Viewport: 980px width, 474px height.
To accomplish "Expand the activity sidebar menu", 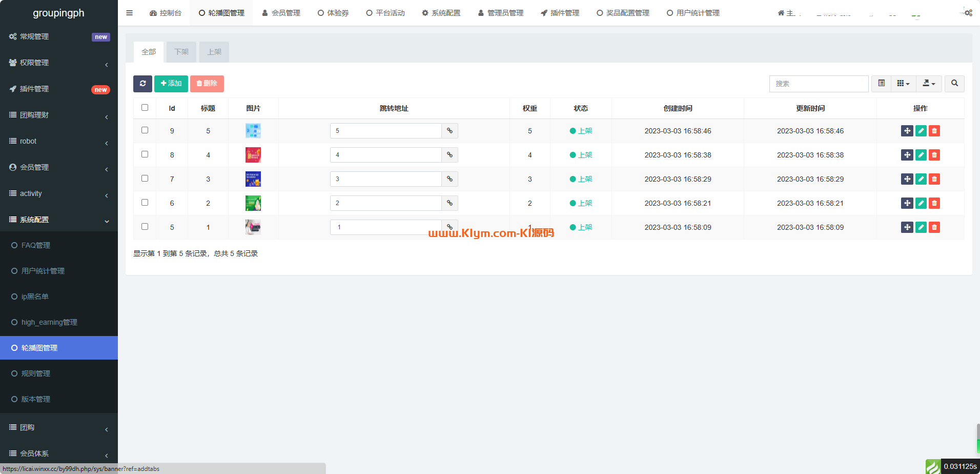I will point(59,193).
